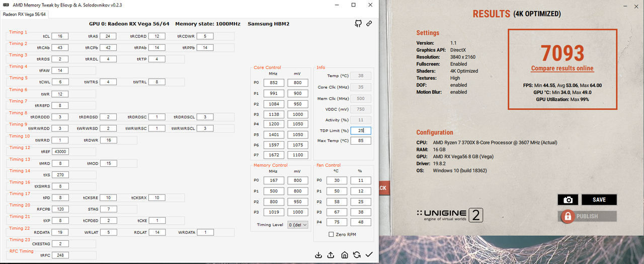644x264 pixels.
Task: Click the Mem Clk (MHz) readout 500
Action: [361, 98]
